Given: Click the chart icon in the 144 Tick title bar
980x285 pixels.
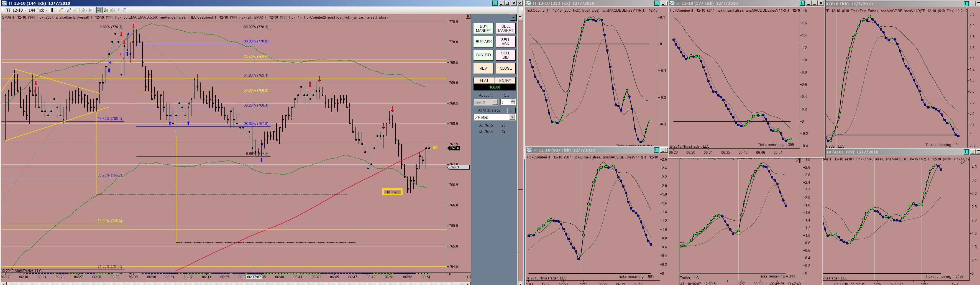Looking at the screenshot, I should pos(4,3).
